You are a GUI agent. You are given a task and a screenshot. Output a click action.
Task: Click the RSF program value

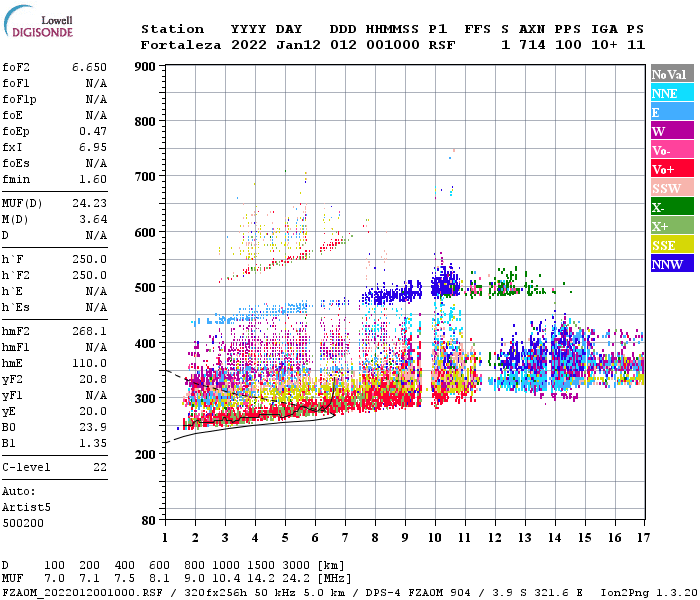click(x=442, y=45)
